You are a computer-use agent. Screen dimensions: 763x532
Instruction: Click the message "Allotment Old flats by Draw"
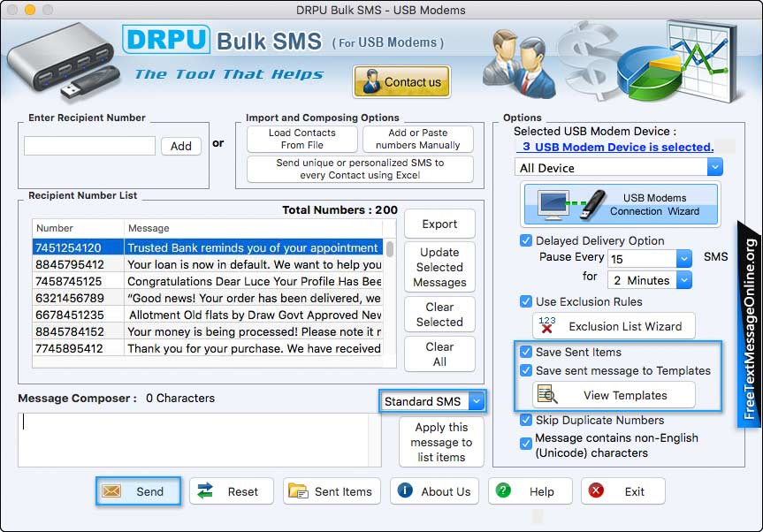pyautogui.click(x=256, y=315)
